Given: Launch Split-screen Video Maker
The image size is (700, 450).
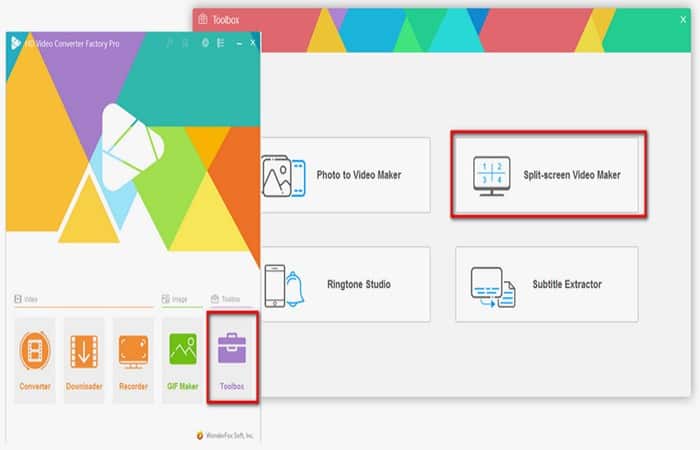Looking at the screenshot, I should pos(549,175).
